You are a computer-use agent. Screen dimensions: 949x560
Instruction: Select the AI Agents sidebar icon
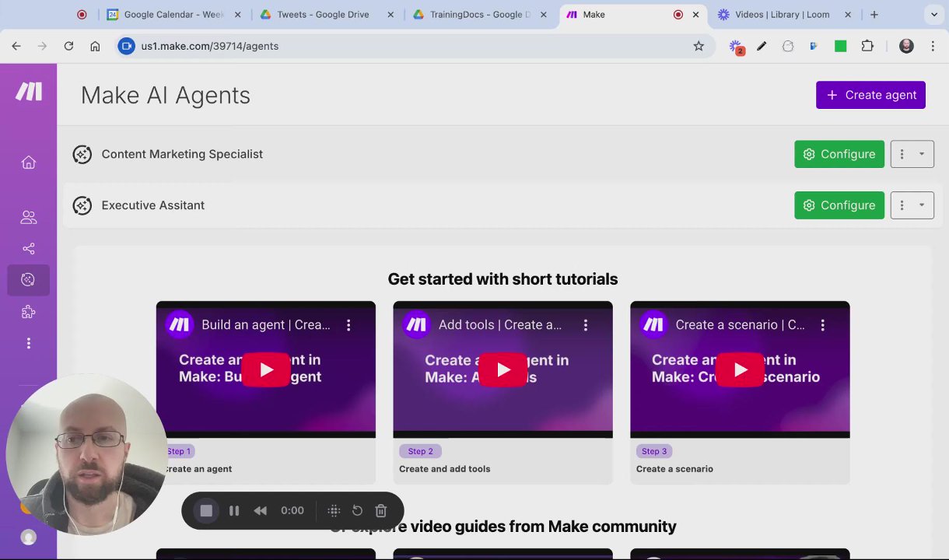coord(29,280)
